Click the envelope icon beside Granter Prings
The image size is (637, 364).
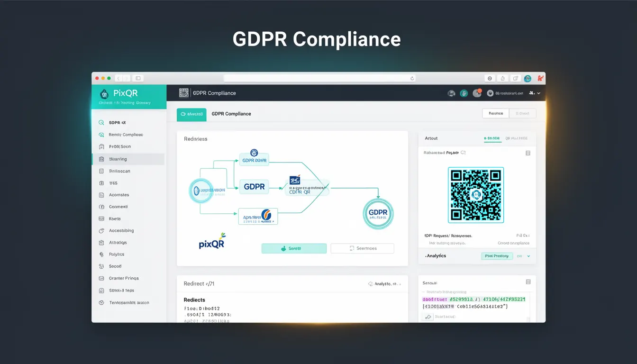tap(101, 279)
